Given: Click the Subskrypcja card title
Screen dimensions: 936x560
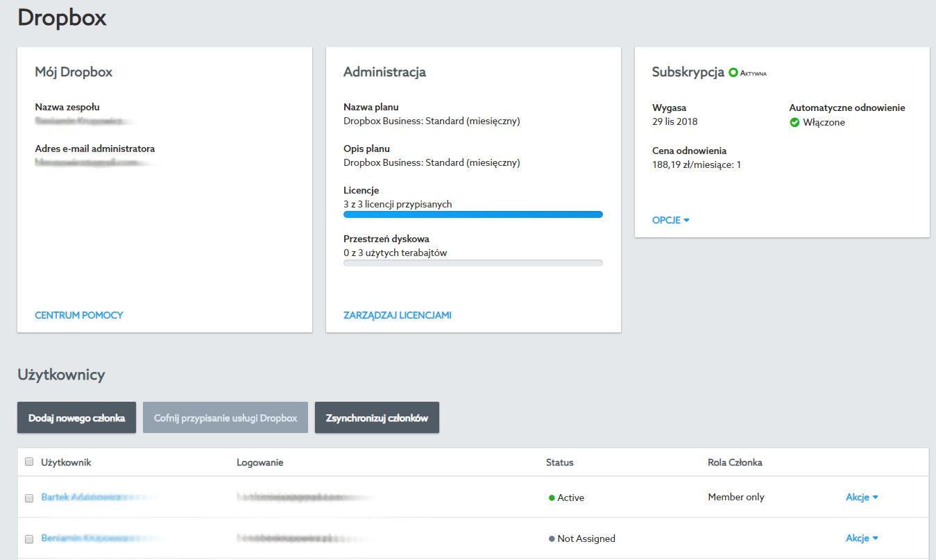Looking at the screenshot, I should [688, 72].
